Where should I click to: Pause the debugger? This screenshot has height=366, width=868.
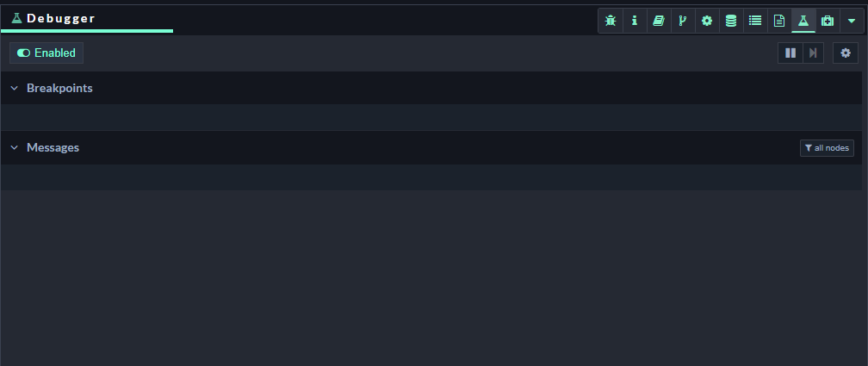coord(790,53)
